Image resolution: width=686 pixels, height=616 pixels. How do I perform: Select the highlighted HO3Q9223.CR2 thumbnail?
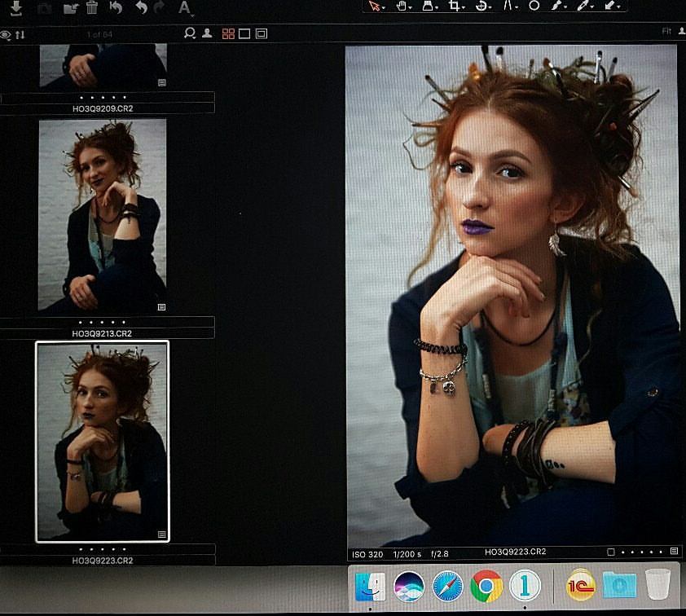pyautogui.click(x=102, y=442)
